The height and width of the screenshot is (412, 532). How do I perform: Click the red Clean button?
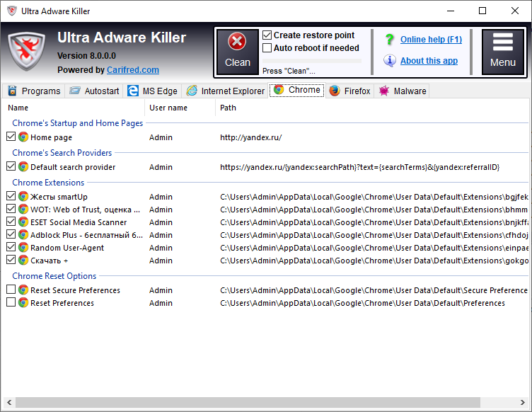tap(237, 52)
